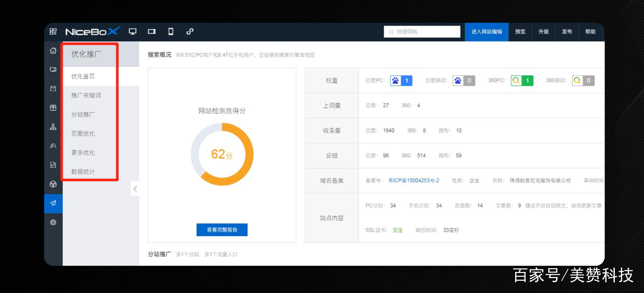Open the document file sidebar icon
644x293 pixels.
point(53,165)
